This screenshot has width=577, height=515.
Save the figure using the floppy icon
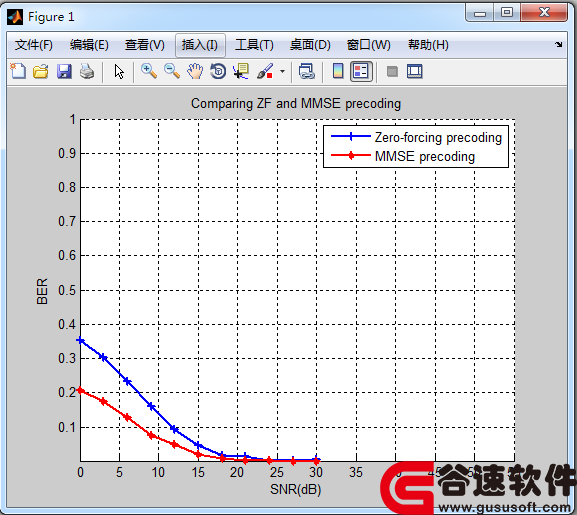click(64, 71)
